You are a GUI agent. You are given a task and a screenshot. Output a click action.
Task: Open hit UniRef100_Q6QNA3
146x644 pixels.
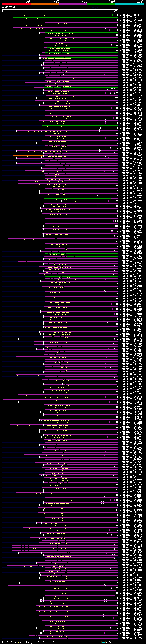tap(131, 374)
